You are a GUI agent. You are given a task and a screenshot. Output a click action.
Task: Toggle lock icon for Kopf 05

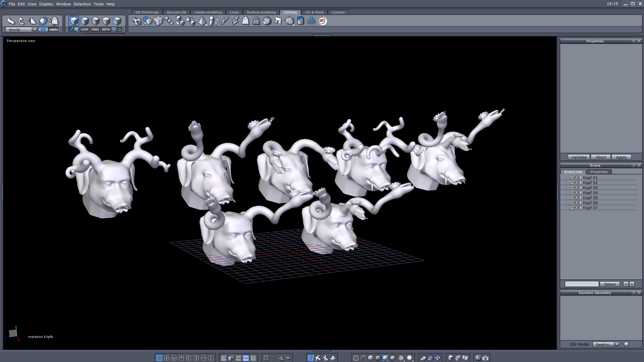coord(572,198)
